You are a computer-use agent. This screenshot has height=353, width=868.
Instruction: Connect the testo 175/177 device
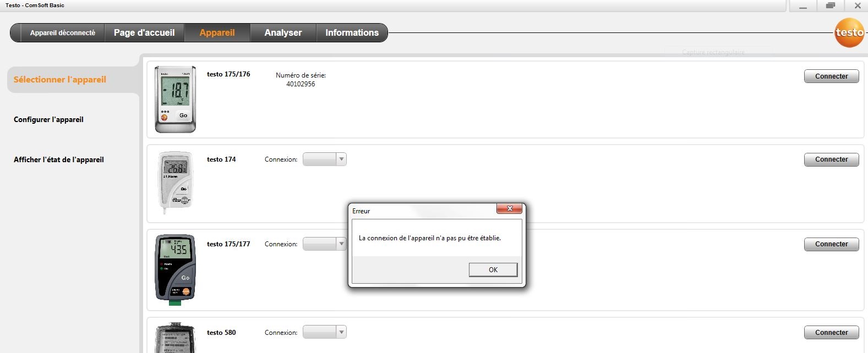pyautogui.click(x=831, y=244)
